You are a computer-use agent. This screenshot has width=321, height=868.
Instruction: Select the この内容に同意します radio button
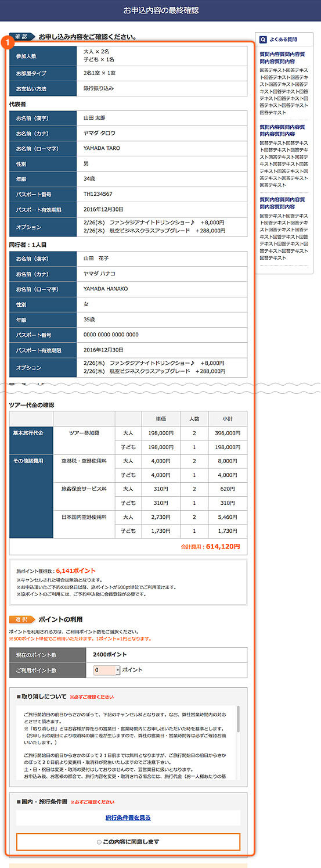click(x=99, y=842)
